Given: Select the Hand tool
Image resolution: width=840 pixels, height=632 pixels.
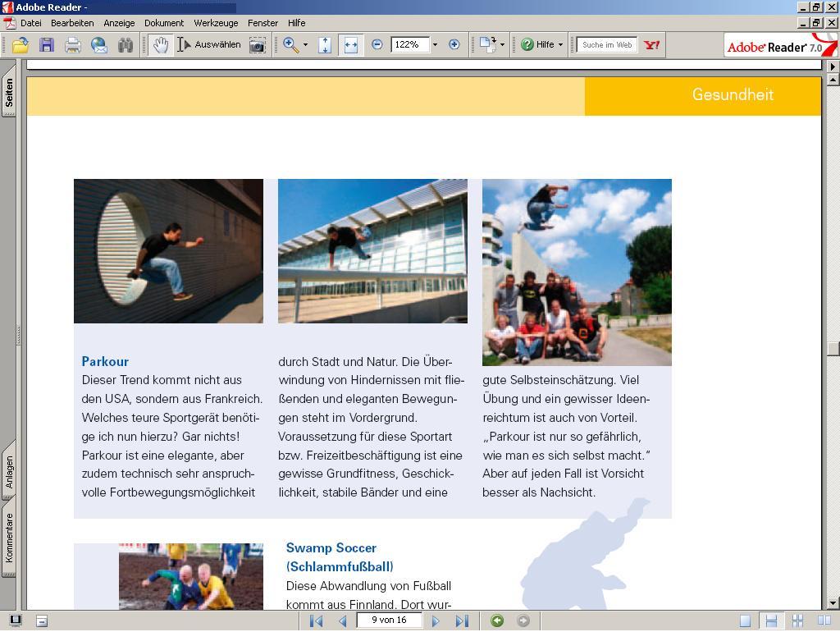Looking at the screenshot, I should [x=160, y=45].
